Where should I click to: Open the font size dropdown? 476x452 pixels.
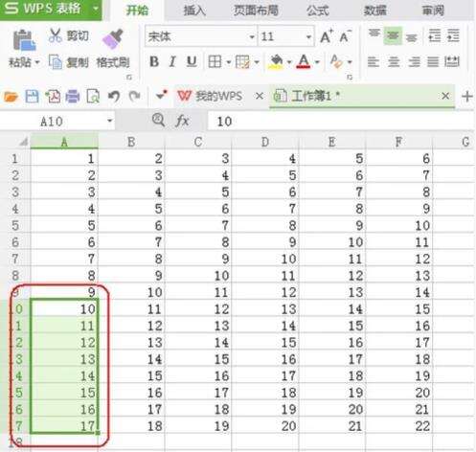pos(308,36)
